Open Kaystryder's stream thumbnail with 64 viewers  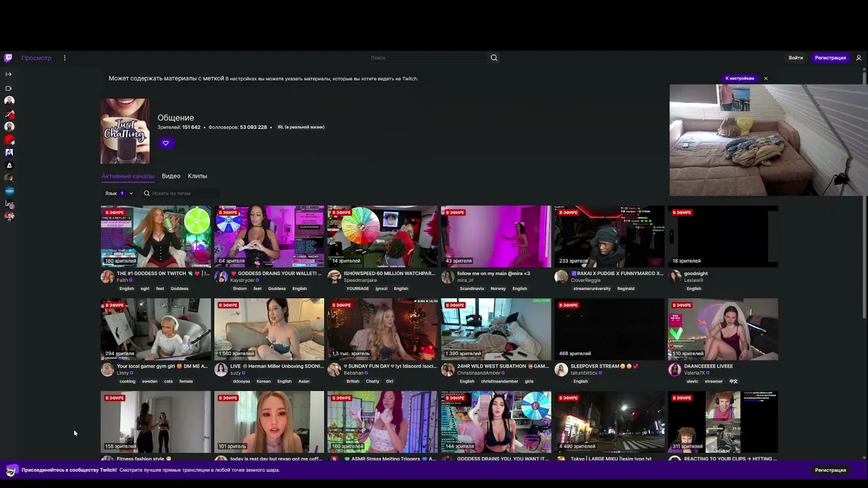point(269,237)
